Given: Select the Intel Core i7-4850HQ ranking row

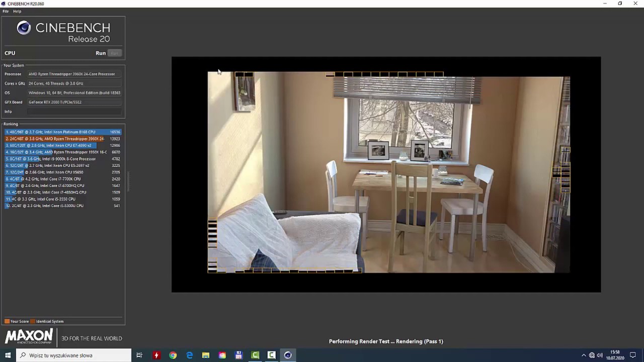Looking at the screenshot, I should (63, 192).
